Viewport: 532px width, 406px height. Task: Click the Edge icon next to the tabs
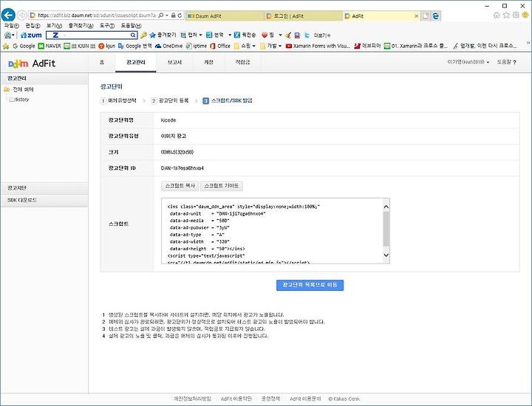point(436,16)
